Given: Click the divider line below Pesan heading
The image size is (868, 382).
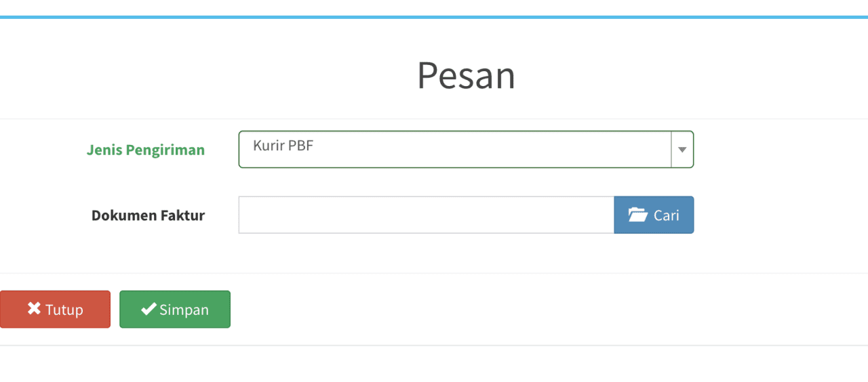Looking at the screenshot, I should 434,119.
